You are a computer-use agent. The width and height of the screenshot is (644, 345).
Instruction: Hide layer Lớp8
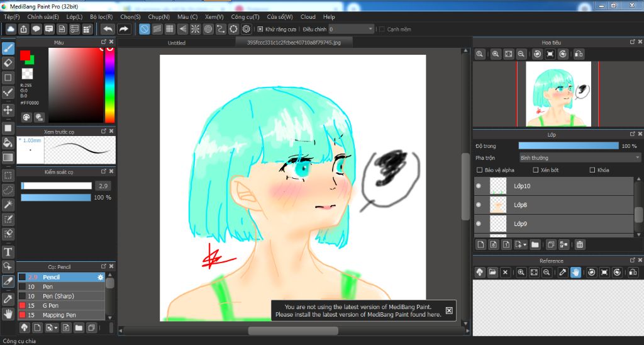tap(479, 205)
